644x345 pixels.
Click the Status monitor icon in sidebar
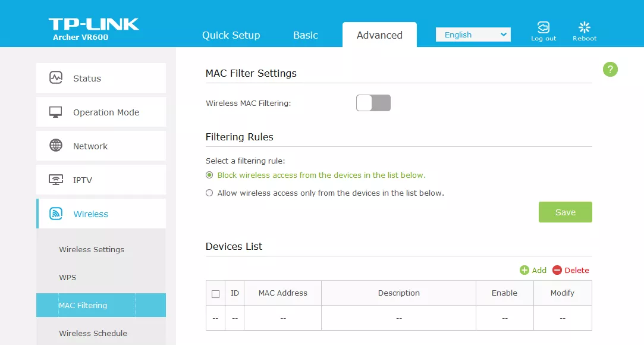[x=56, y=78]
